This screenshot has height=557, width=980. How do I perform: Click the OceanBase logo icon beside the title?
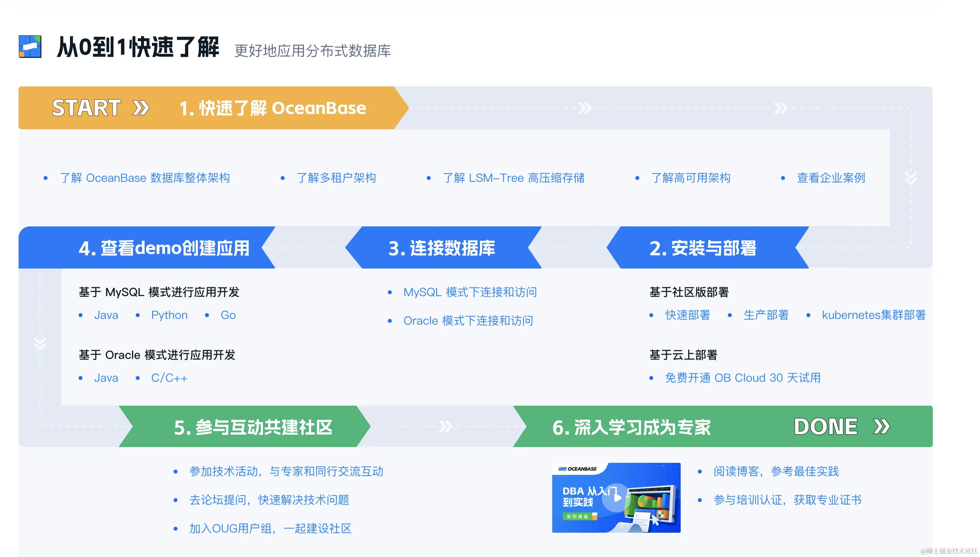[x=30, y=47]
